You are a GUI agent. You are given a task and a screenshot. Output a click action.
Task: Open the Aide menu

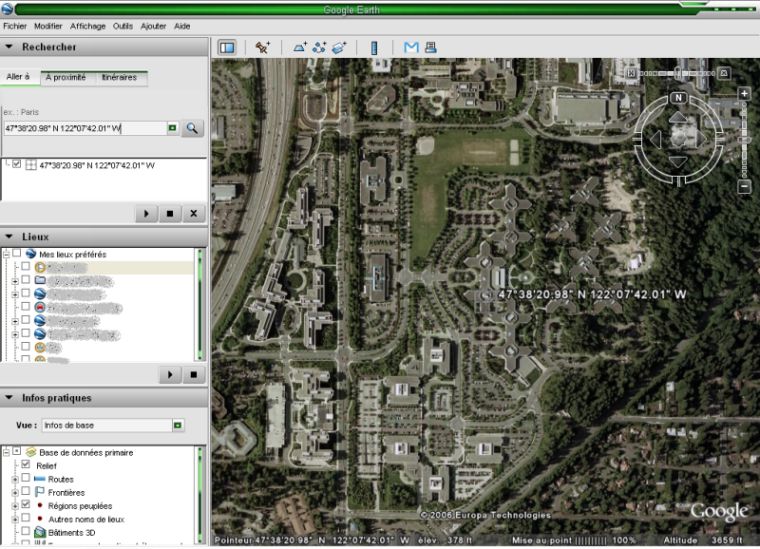tap(182, 26)
